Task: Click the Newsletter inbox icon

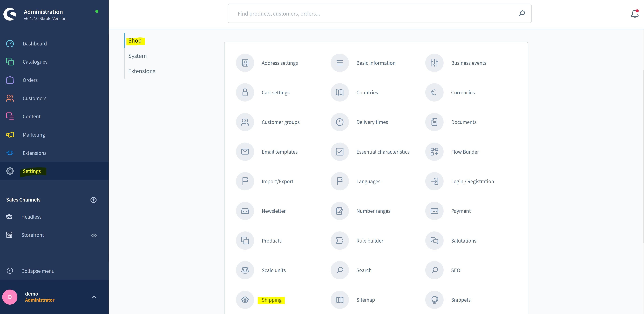Action: (245, 211)
